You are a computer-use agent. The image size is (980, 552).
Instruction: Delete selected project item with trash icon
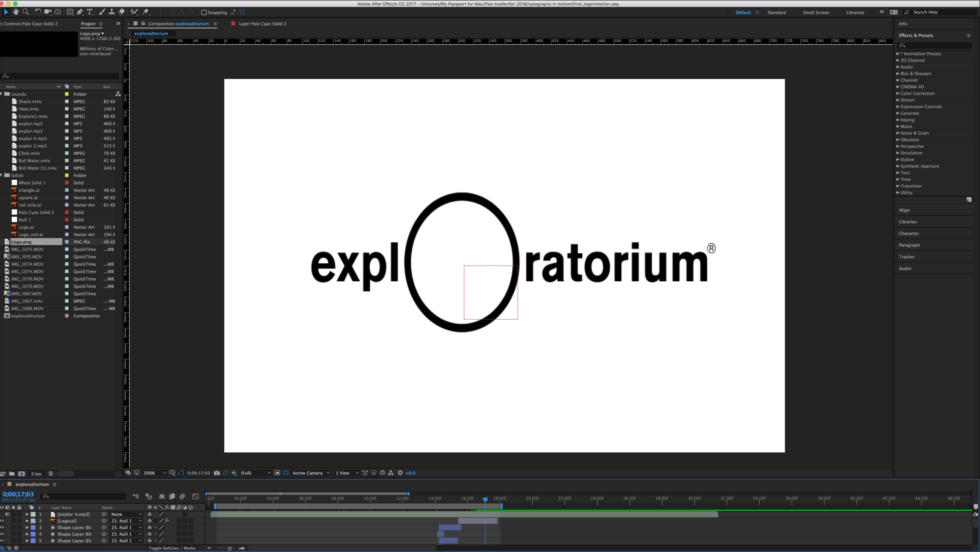tap(51, 474)
